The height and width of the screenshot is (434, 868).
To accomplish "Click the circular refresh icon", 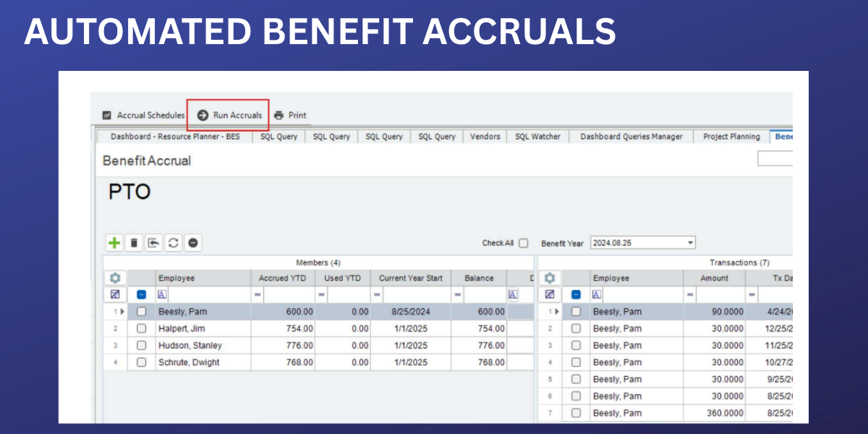I will click(x=173, y=243).
